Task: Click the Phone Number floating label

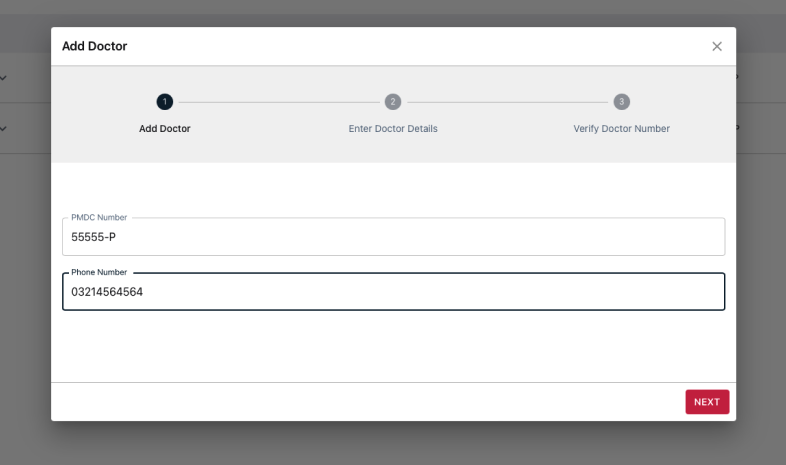Action: (99, 272)
